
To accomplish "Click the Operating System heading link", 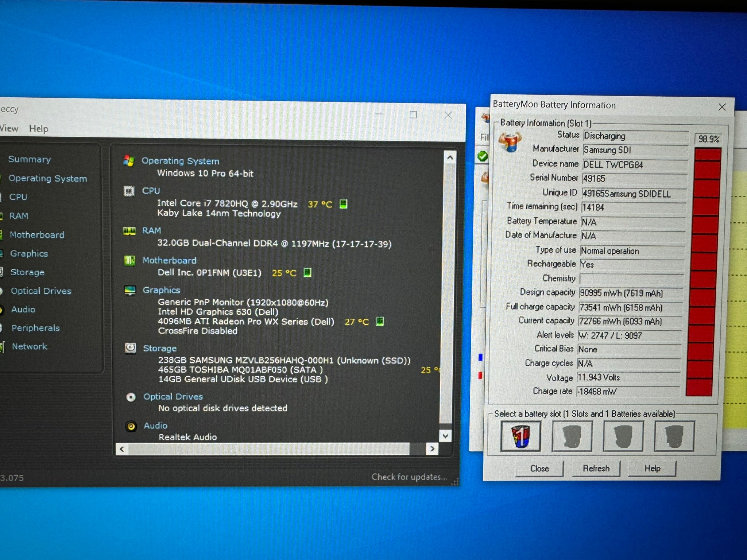I will [181, 161].
